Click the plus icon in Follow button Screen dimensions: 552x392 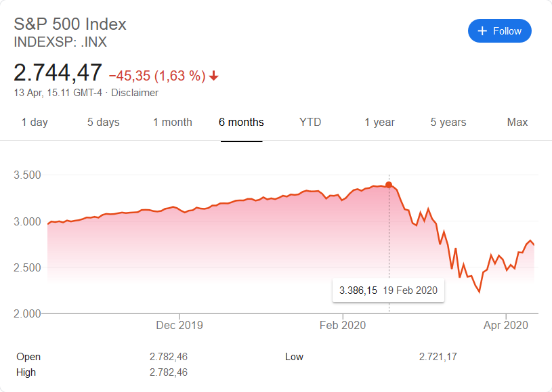coord(482,31)
